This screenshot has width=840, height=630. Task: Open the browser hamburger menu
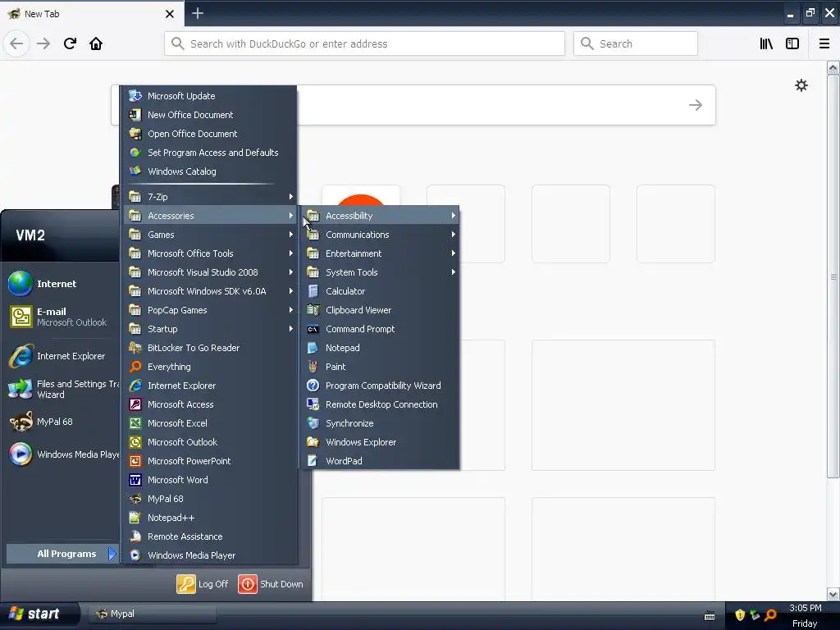tap(824, 43)
